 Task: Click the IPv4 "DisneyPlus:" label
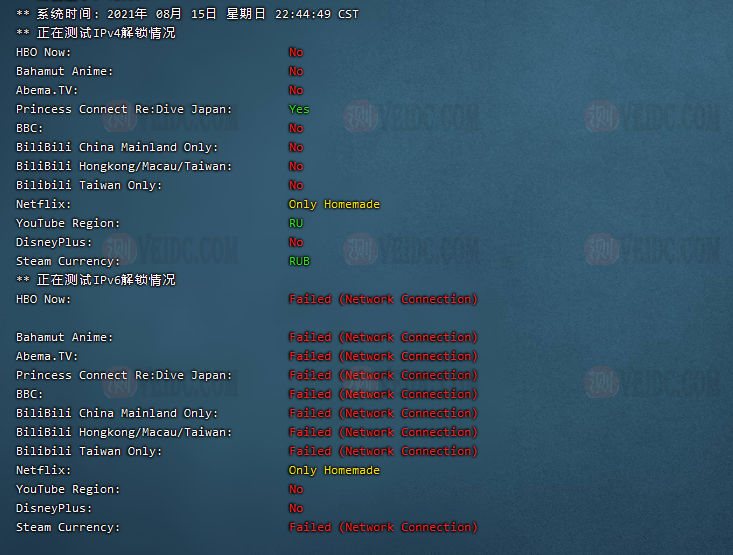[54, 242]
